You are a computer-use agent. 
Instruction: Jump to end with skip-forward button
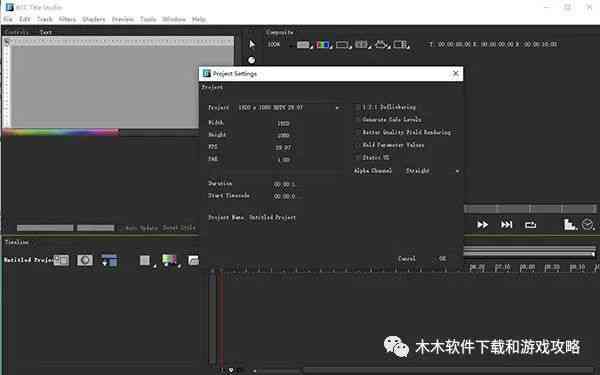pos(506,225)
